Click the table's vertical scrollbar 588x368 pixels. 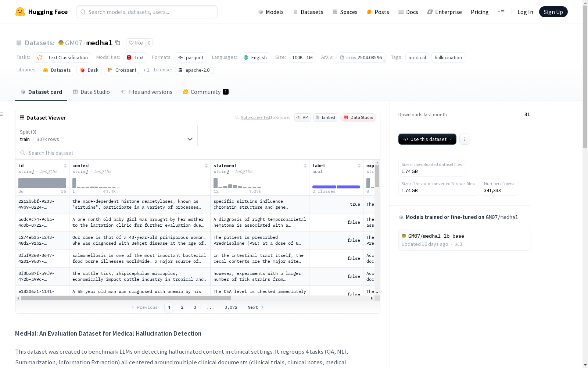click(377, 176)
